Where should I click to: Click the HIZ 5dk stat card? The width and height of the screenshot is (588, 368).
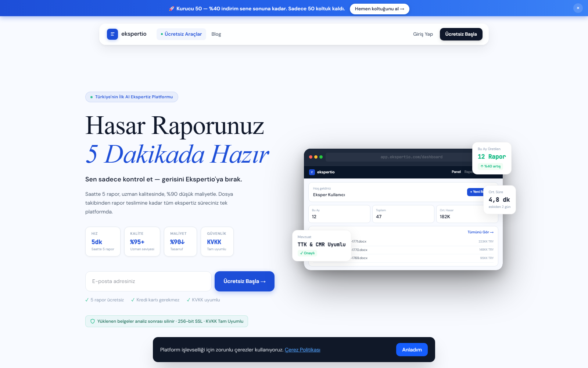tap(103, 241)
